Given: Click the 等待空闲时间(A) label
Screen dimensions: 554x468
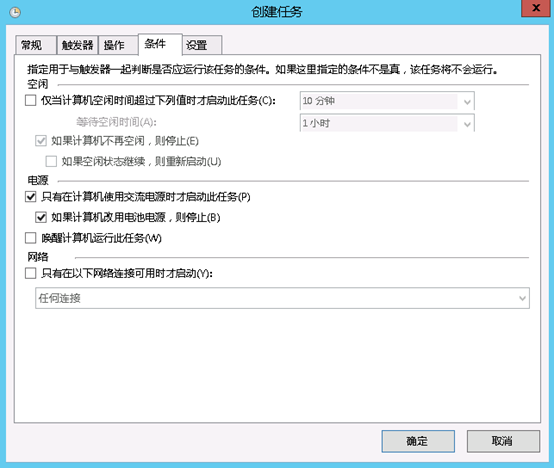Looking at the screenshot, I should (116, 122).
